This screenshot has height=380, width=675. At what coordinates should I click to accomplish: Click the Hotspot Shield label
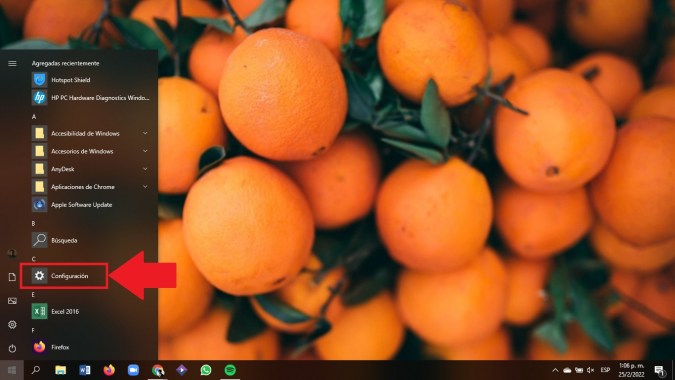71,80
